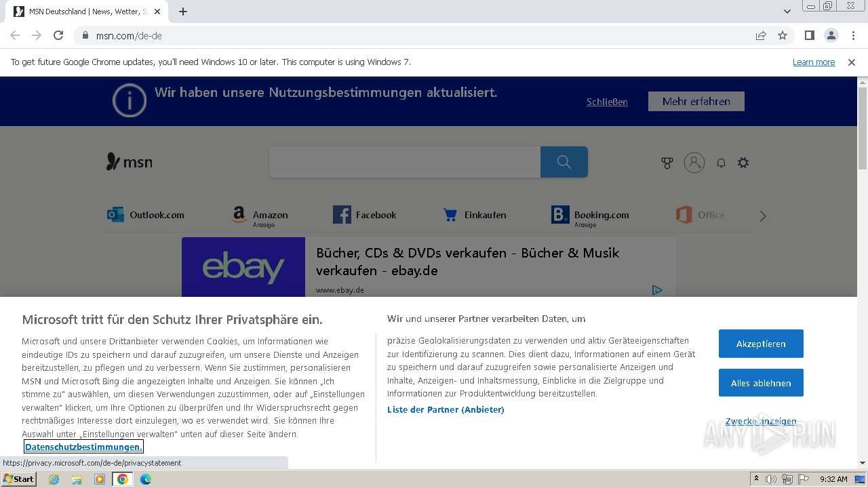Click the address bar lock icon
This screenshot has width=868, height=488.
coord(85,35)
